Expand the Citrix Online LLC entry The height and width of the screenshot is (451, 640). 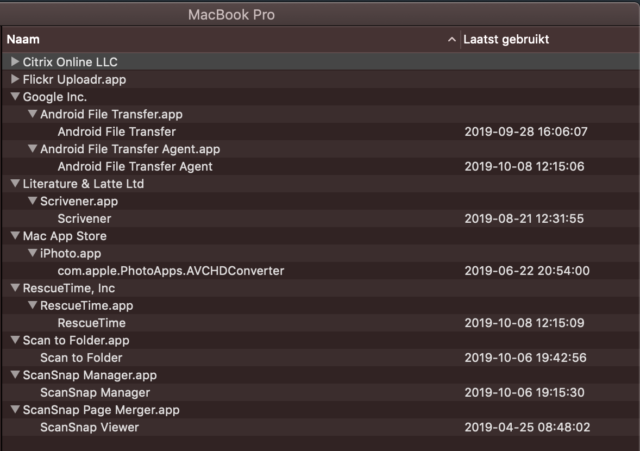[15, 62]
